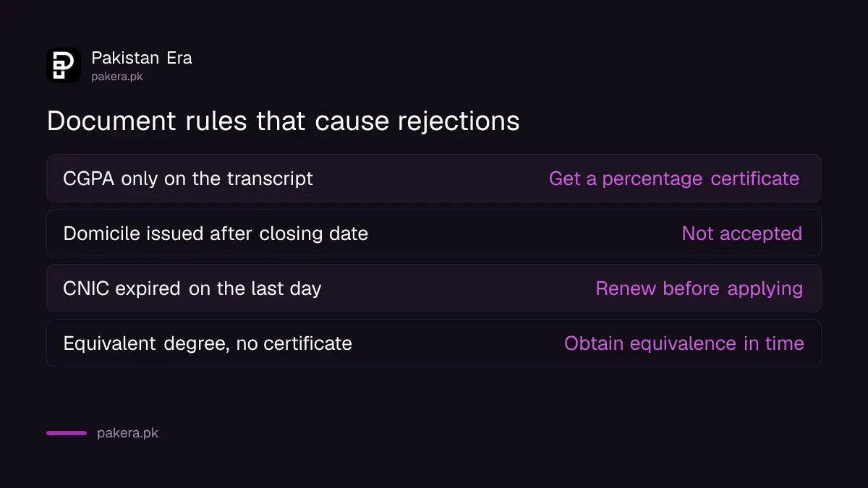The image size is (868, 488).
Task: Click Get a percentage certificate text
Action: click(x=674, y=179)
